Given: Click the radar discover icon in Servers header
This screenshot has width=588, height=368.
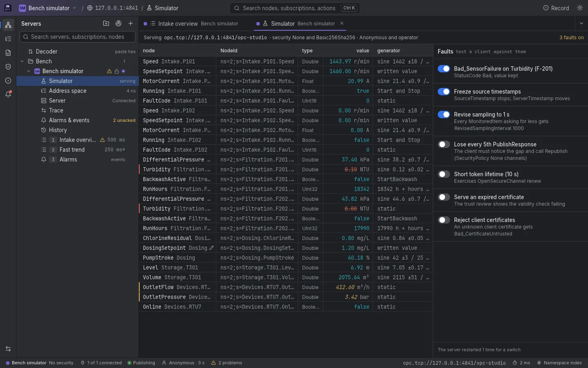Looking at the screenshot, I should [x=118, y=24].
